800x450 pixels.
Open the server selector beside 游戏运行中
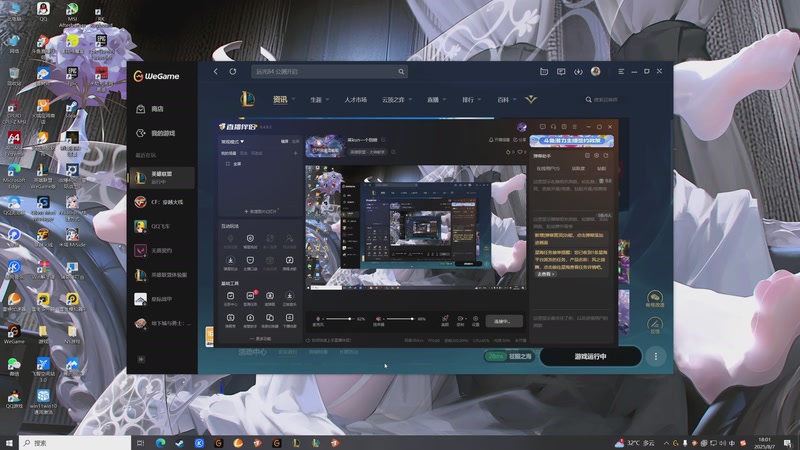pos(509,356)
